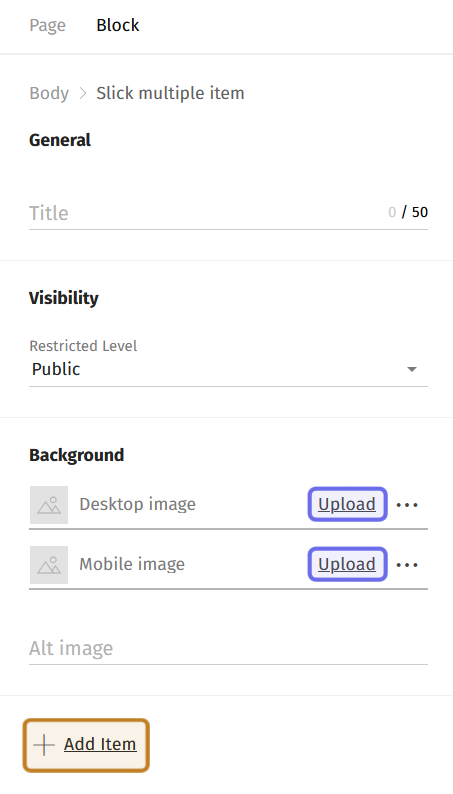This screenshot has height=794, width=453.
Task: Click the Slick multiple item breadcrumb
Action: [171, 93]
